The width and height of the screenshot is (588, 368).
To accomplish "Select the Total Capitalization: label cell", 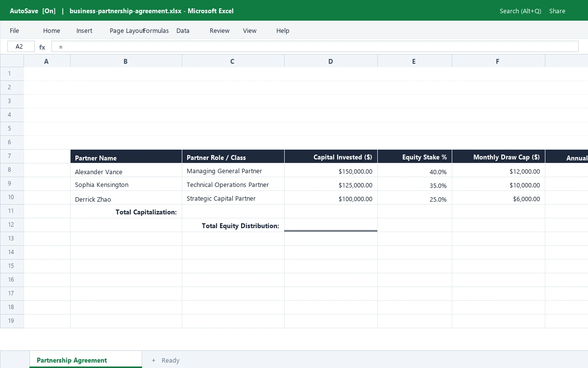I will (x=126, y=211).
